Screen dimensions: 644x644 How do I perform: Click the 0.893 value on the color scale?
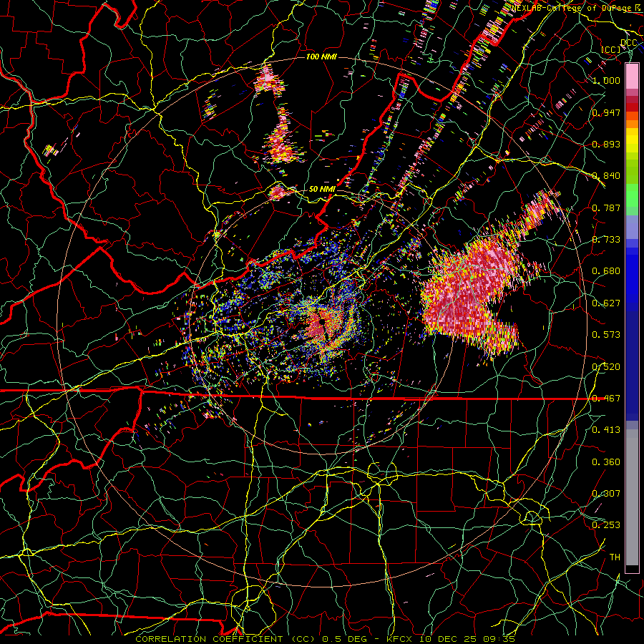(606, 144)
